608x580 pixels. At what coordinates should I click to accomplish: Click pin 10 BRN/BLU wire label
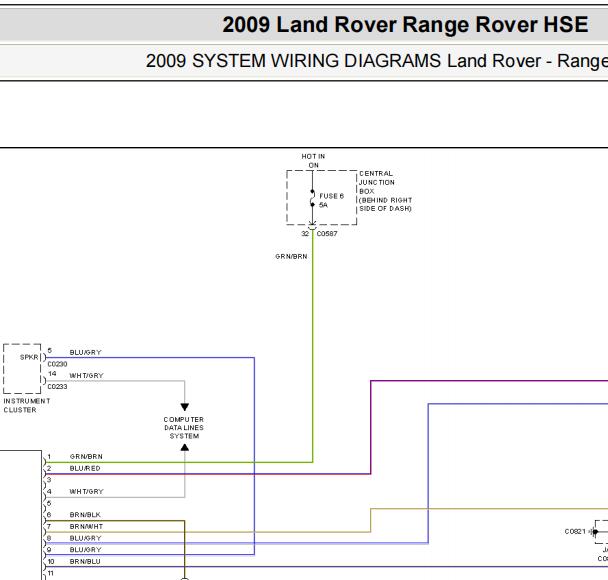point(85,561)
